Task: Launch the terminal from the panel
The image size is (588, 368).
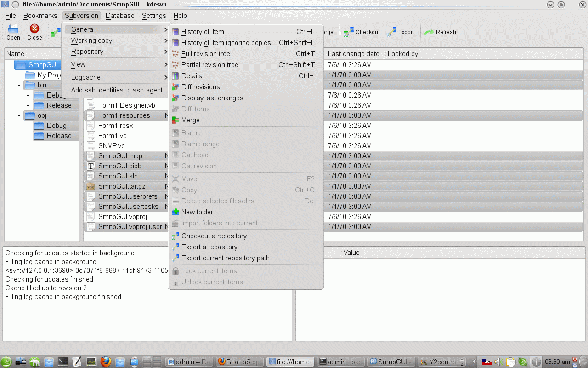Action: pyautogui.click(x=63, y=362)
